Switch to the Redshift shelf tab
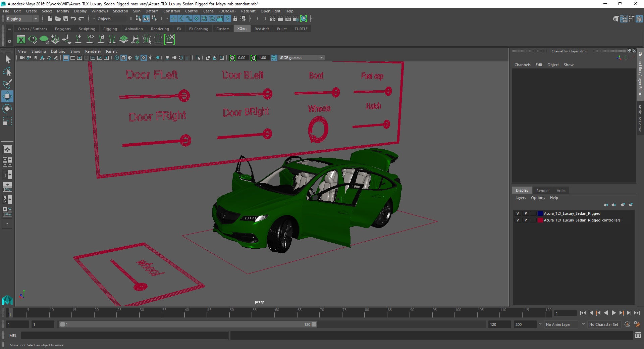Viewport: 644px width, 349px height. click(262, 29)
